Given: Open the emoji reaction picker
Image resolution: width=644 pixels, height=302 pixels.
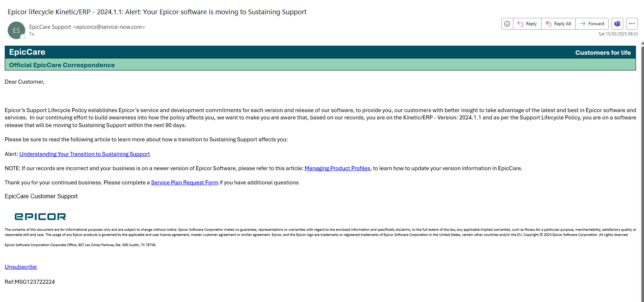Looking at the screenshot, I should coord(507,24).
